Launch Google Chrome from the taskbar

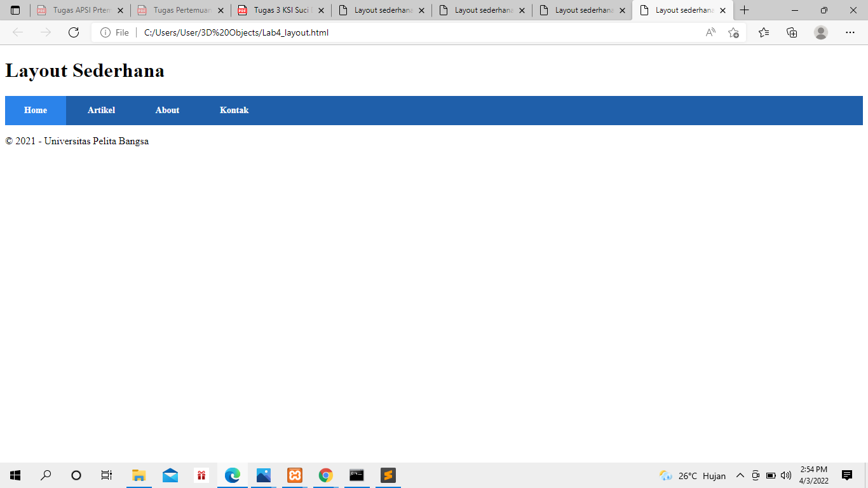325,475
